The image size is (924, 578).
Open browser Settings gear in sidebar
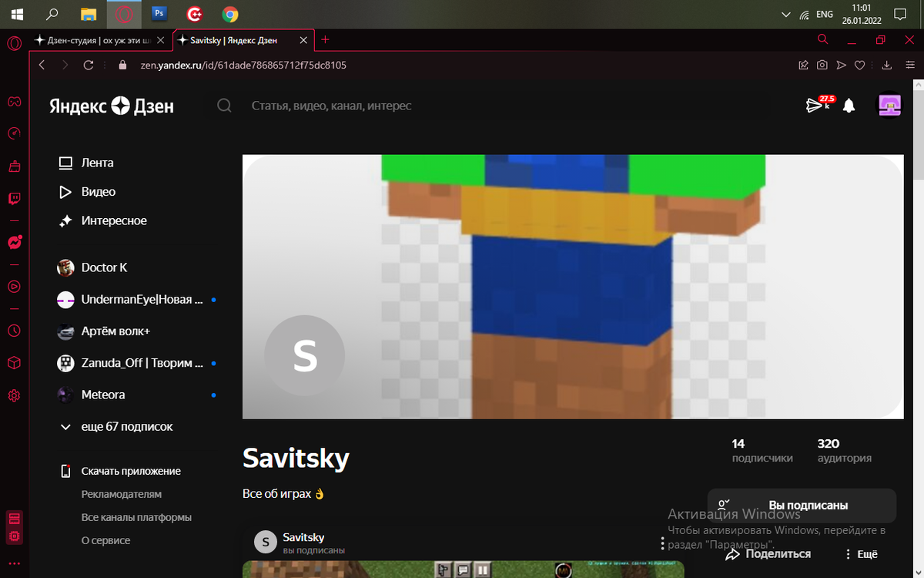14,395
